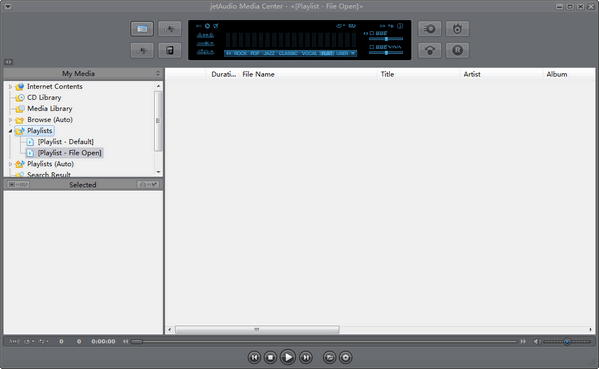Adjust the volume slider knob
Screen dimensions: 599x369
[x=567, y=341]
